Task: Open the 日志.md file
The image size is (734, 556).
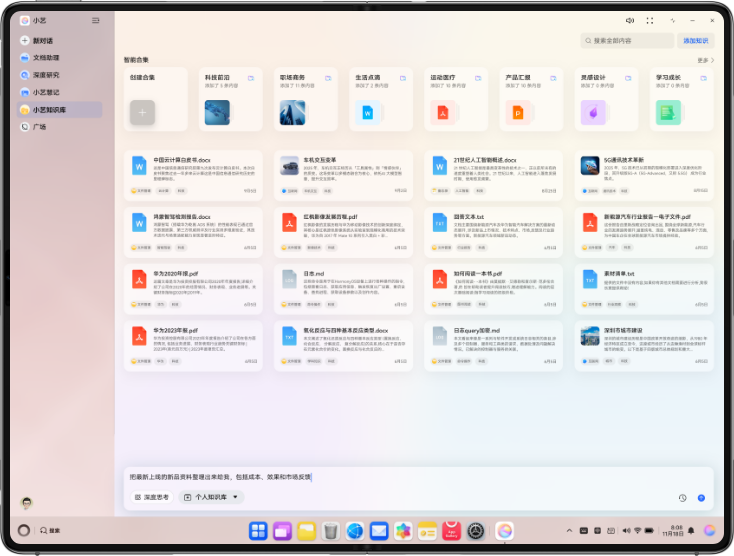Action: coord(344,289)
